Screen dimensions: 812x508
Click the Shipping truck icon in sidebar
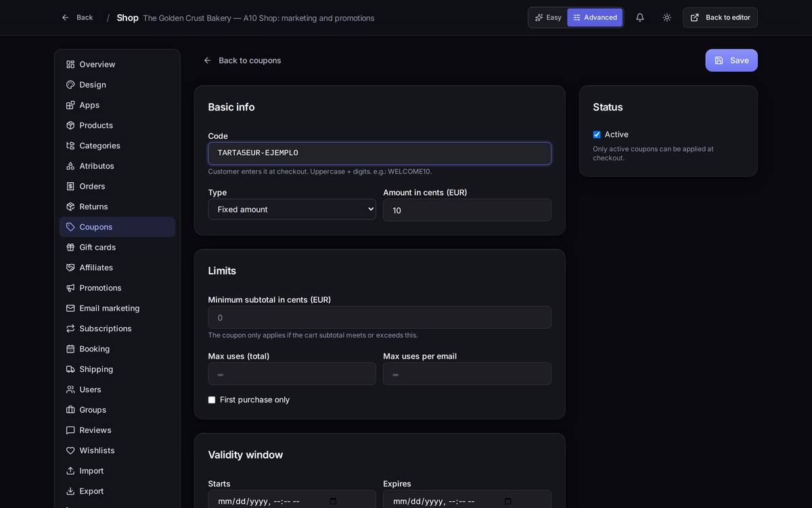coord(70,369)
